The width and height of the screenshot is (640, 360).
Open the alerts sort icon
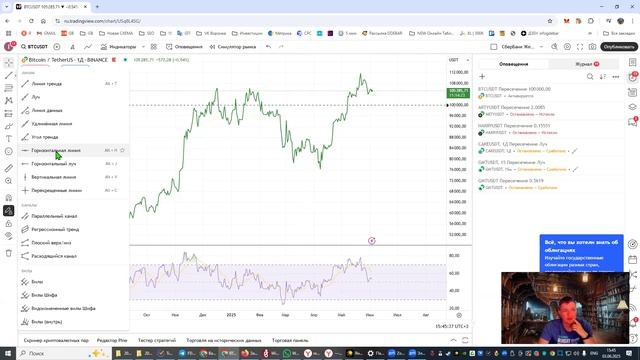click(x=603, y=77)
